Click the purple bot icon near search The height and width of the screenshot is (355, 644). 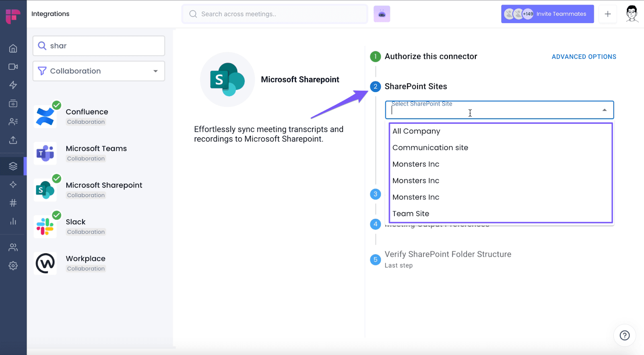click(382, 14)
